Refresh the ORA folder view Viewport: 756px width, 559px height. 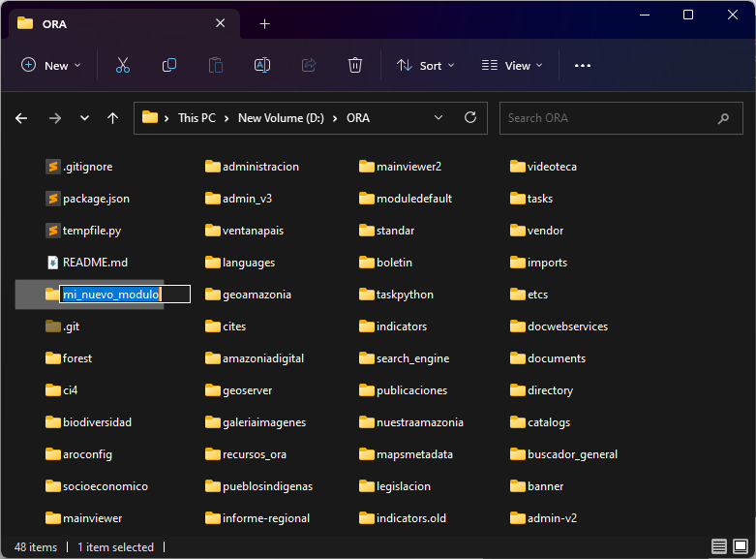(470, 117)
